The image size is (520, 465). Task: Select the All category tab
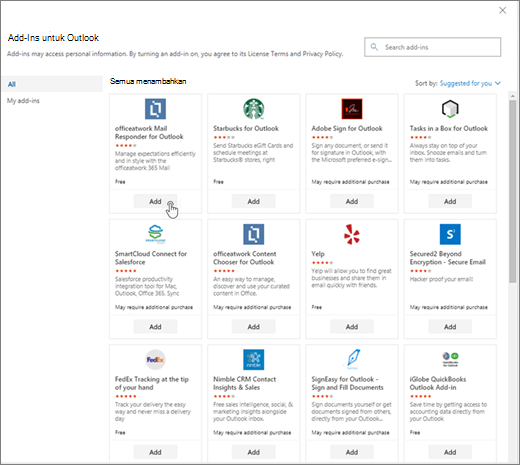52,84
